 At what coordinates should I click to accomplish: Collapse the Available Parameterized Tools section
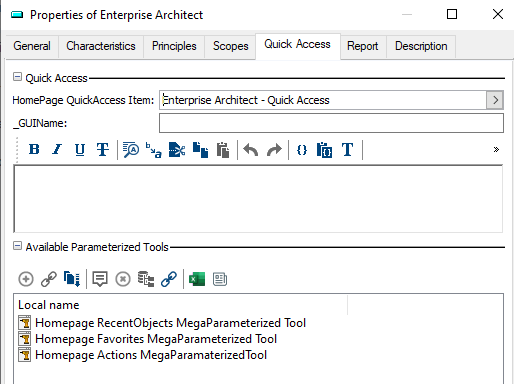[x=17, y=246]
